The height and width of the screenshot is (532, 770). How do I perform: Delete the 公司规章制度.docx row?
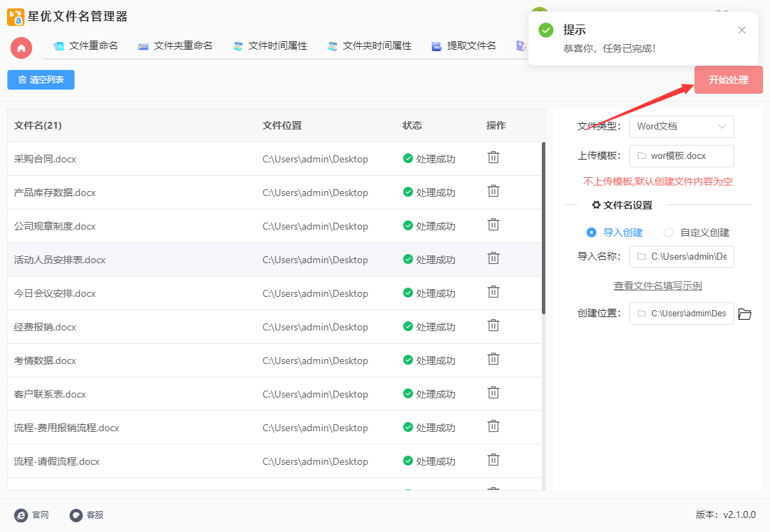493,225
